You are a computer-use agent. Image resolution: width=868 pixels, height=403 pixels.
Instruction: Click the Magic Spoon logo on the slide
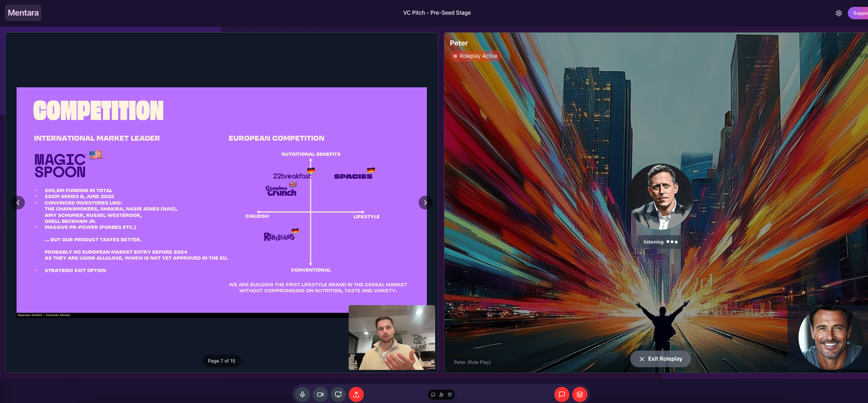click(60, 165)
